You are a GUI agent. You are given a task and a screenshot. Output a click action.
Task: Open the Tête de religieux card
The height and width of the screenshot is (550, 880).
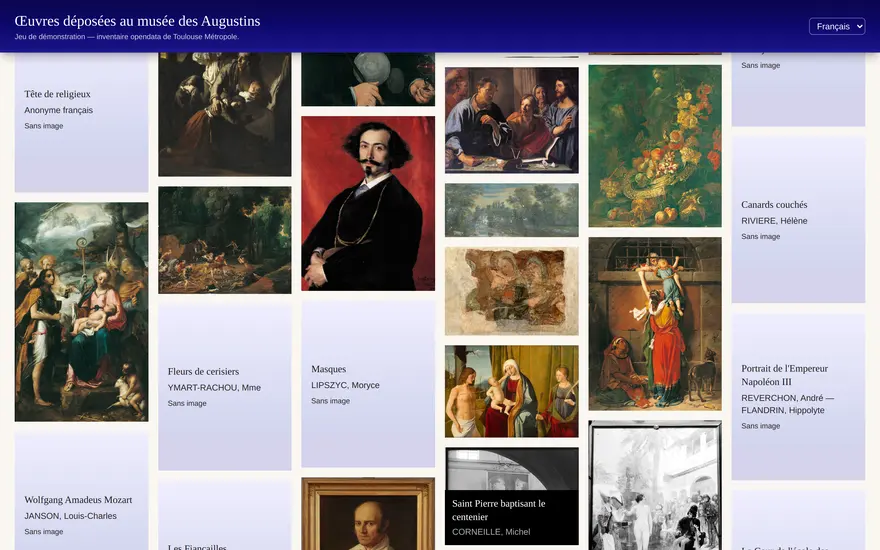point(81,122)
